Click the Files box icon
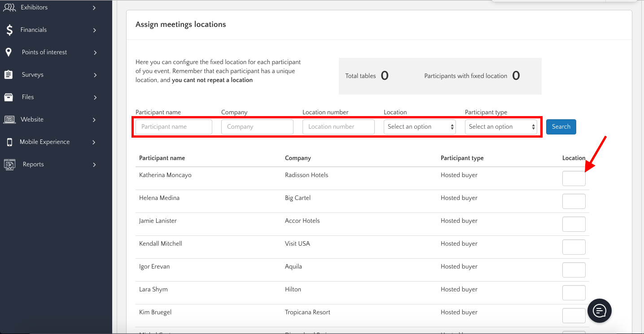The width and height of the screenshot is (644, 334). tap(9, 97)
